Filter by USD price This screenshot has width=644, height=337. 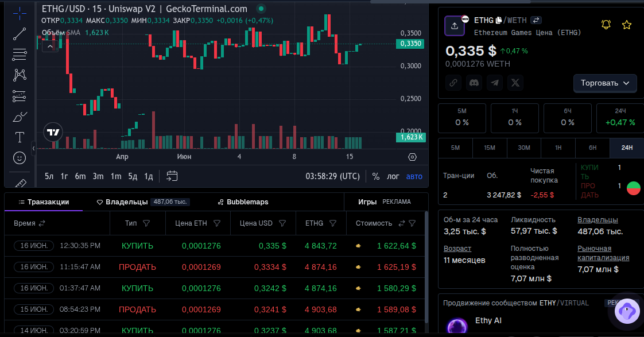(282, 223)
